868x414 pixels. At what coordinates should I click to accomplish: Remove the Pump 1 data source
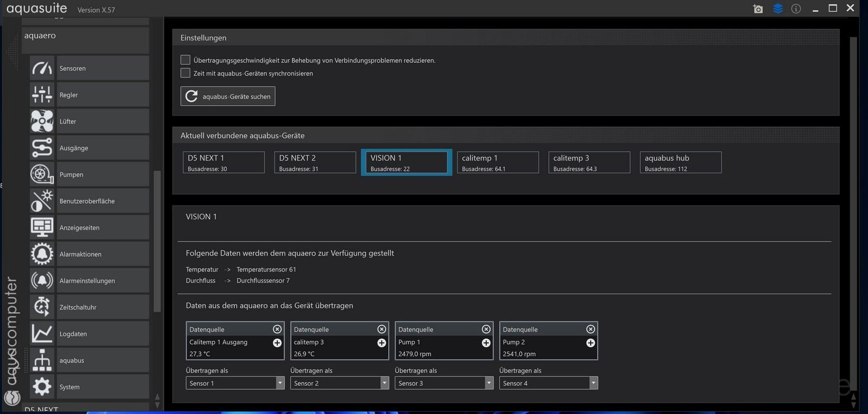point(486,329)
